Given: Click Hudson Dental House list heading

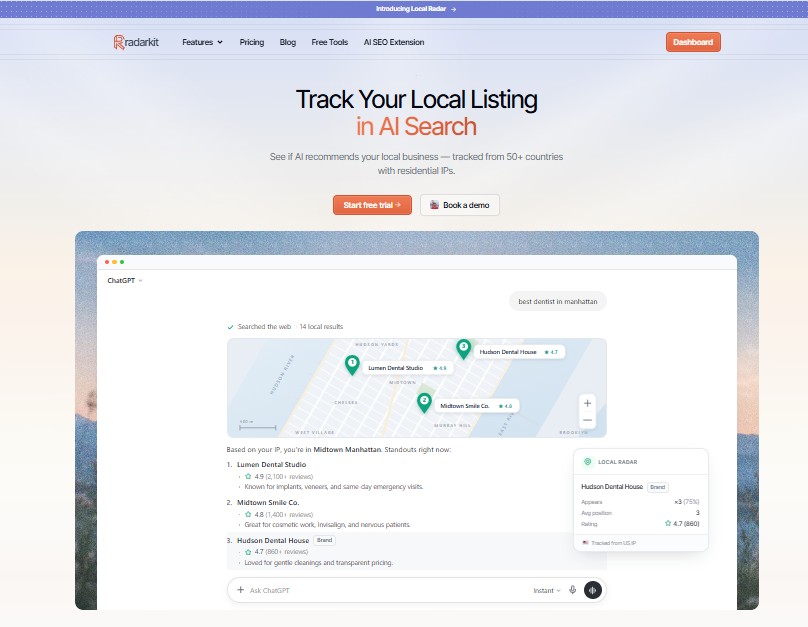Looking at the screenshot, I should pos(273,540).
